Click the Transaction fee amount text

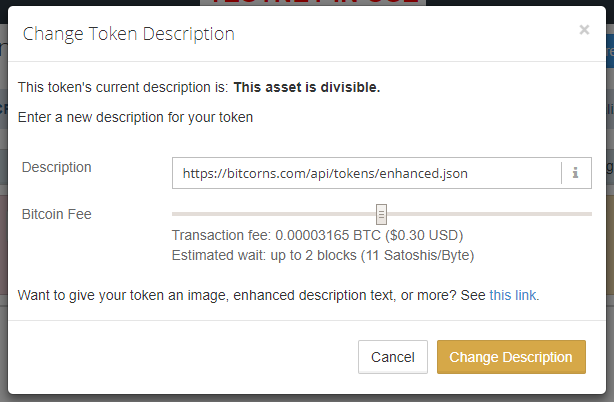click(317, 235)
